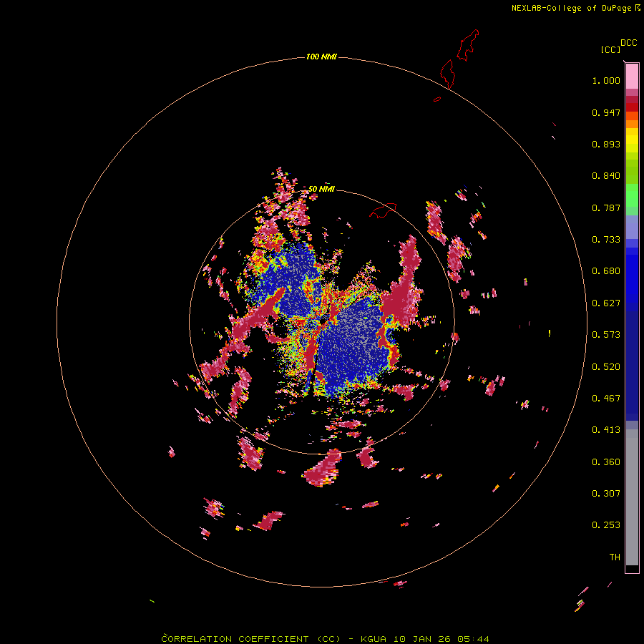Click the 0.520 scale label
644x644 pixels.
tap(606, 367)
